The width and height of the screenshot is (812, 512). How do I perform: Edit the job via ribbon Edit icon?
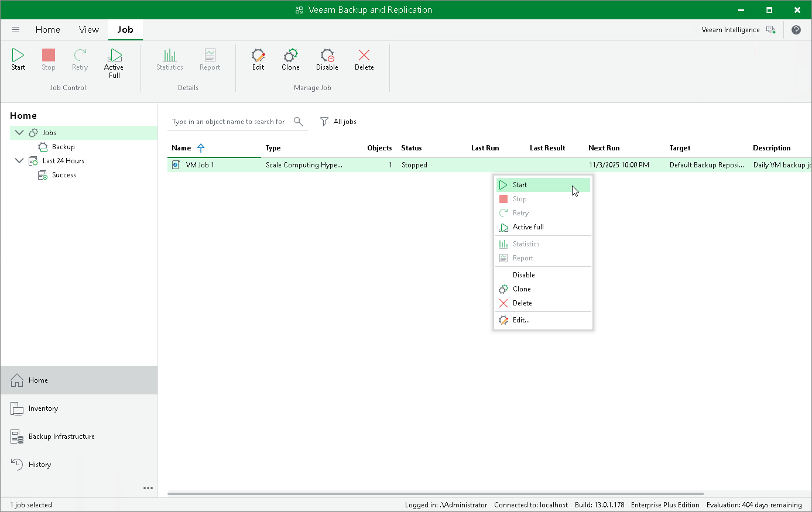[258, 60]
